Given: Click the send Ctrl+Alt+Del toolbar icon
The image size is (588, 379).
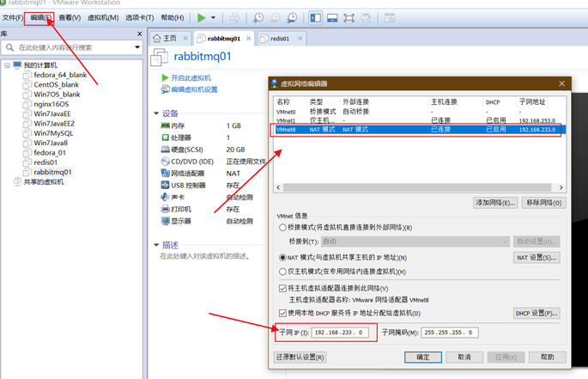Looking at the screenshot, I should tap(234, 18).
